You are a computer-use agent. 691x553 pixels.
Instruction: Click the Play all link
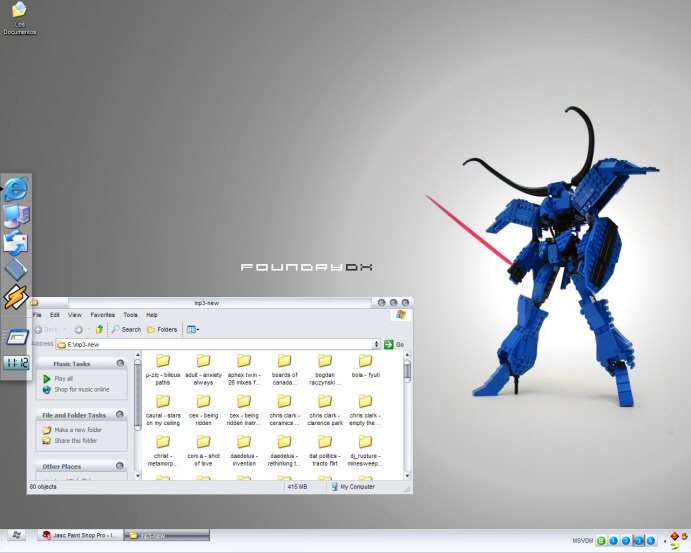(63, 379)
